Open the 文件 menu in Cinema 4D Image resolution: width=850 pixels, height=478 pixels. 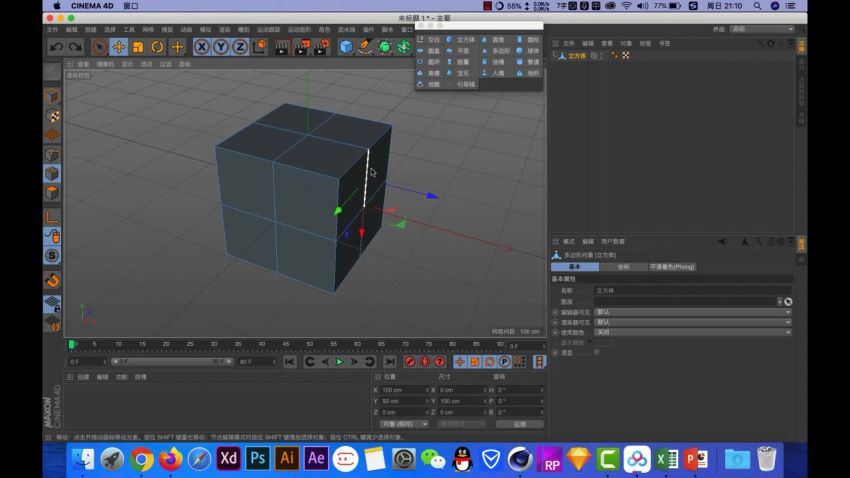[53, 29]
